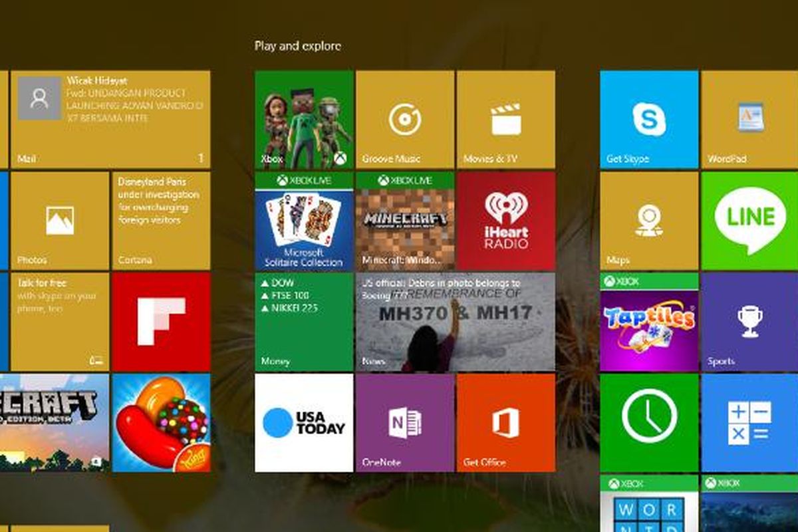
Task: Open the Movies & TV tile
Action: (x=506, y=120)
